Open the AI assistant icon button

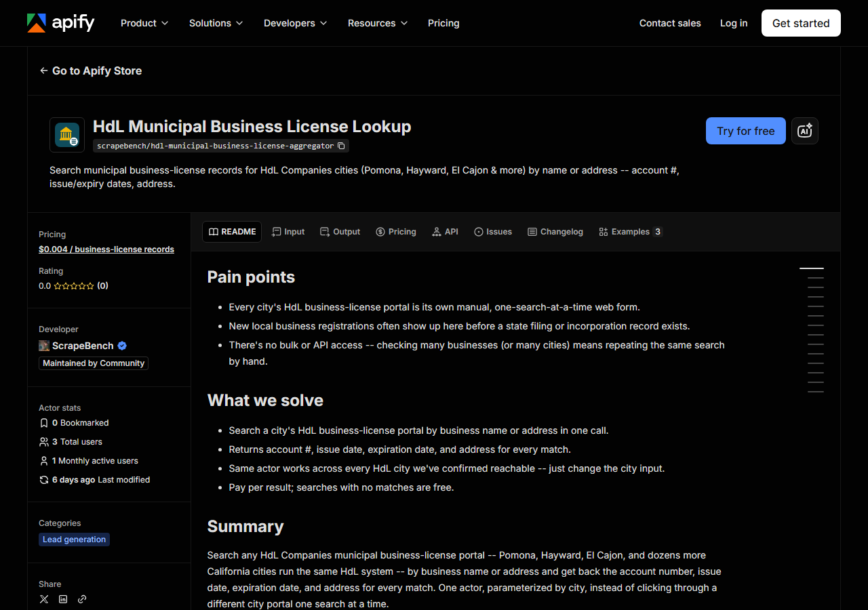(x=805, y=131)
